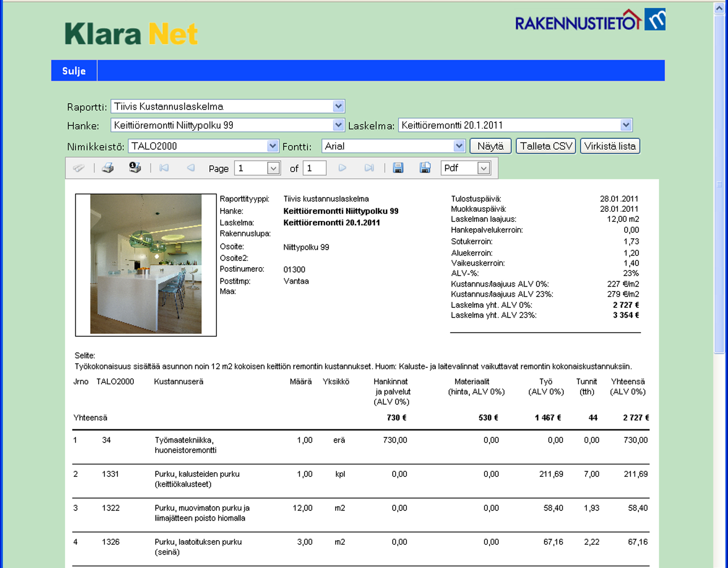Click 'Tiivis kustannuslaskelma' report type text

[x=326, y=199]
